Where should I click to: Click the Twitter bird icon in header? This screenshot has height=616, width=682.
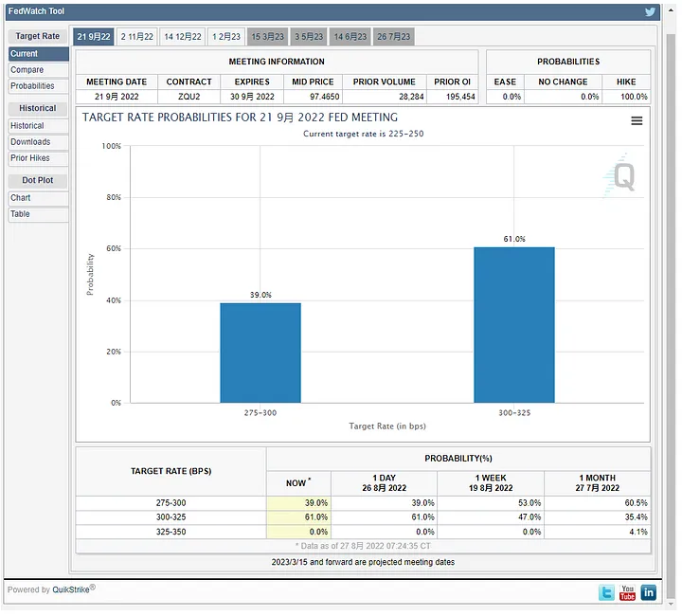click(650, 12)
